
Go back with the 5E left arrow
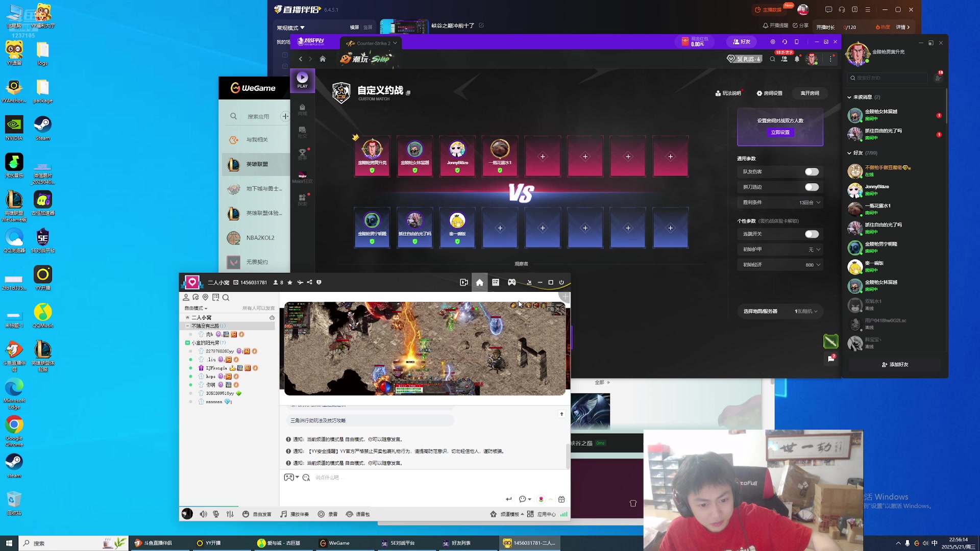(301, 59)
